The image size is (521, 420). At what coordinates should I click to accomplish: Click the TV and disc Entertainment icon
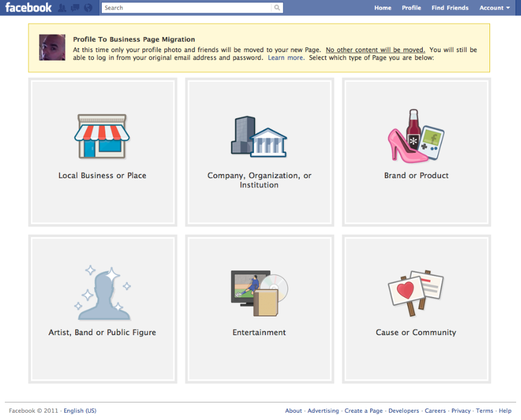point(259,293)
